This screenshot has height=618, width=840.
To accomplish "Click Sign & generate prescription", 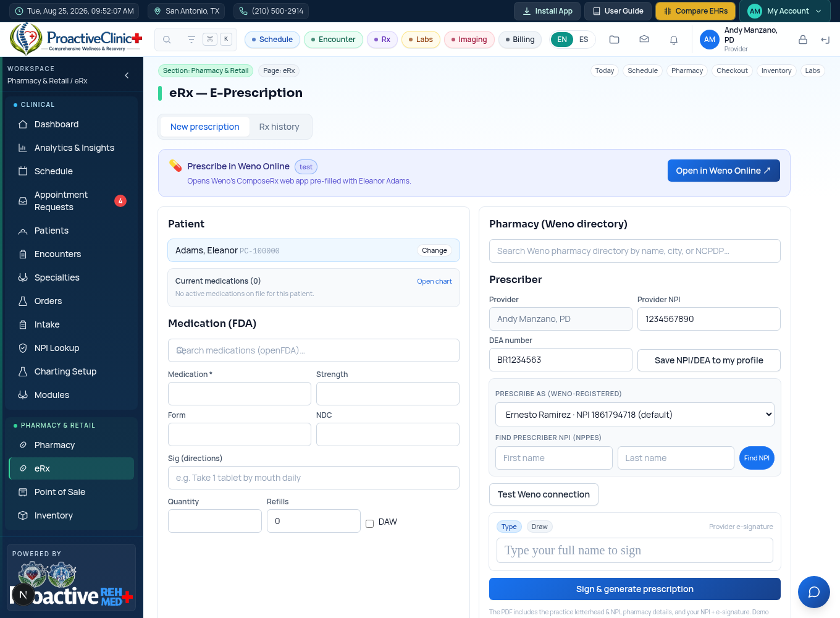I will [635, 589].
